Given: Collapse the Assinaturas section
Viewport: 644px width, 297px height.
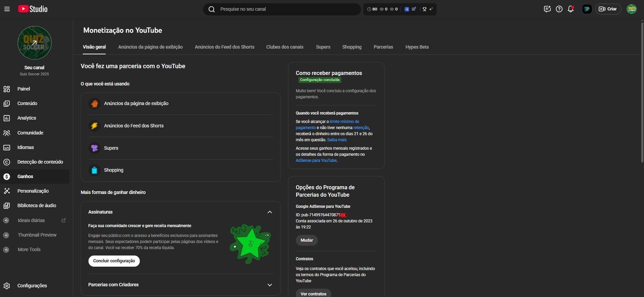Looking at the screenshot, I should point(270,212).
